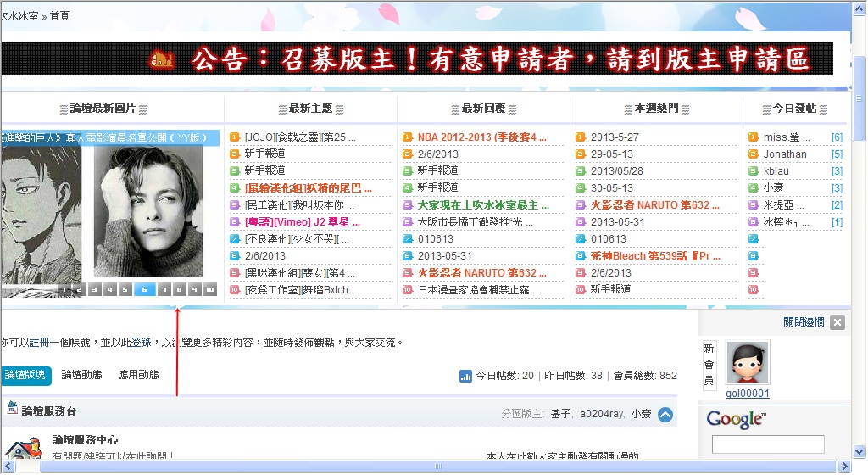This screenshot has width=868, height=475.
Task: Click horizontal scrollbar left arrow
Action: [x=8, y=467]
